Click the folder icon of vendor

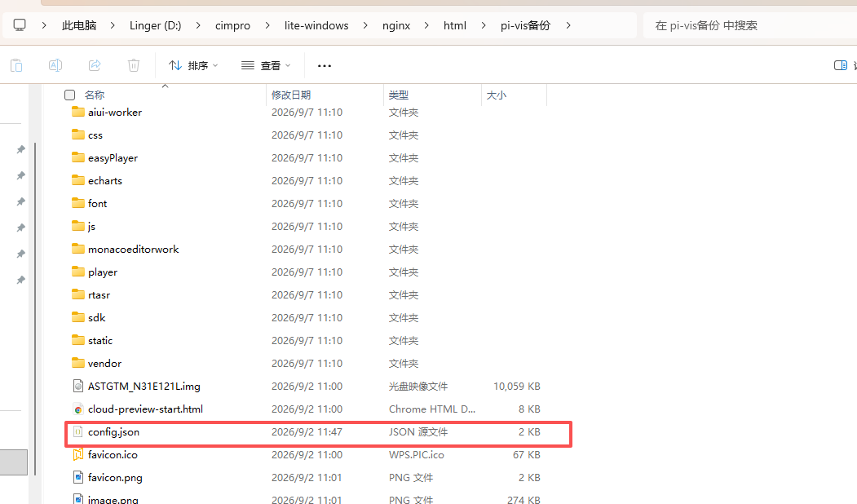78,364
